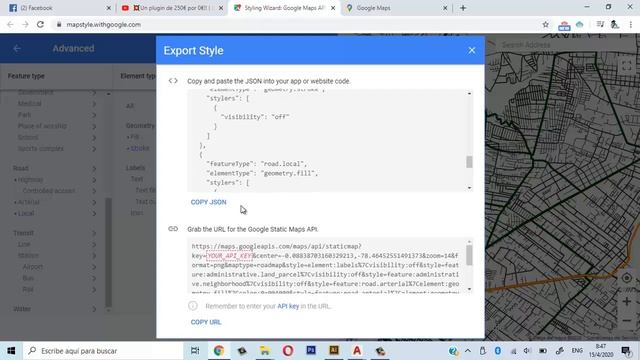The width and height of the screenshot is (640, 360).
Task: Click the ENG language indicator
Action: tap(577, 351)
